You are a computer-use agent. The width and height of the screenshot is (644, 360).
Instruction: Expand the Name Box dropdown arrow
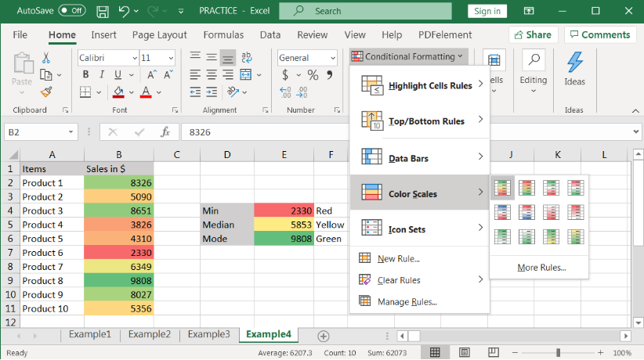(71, 132)
